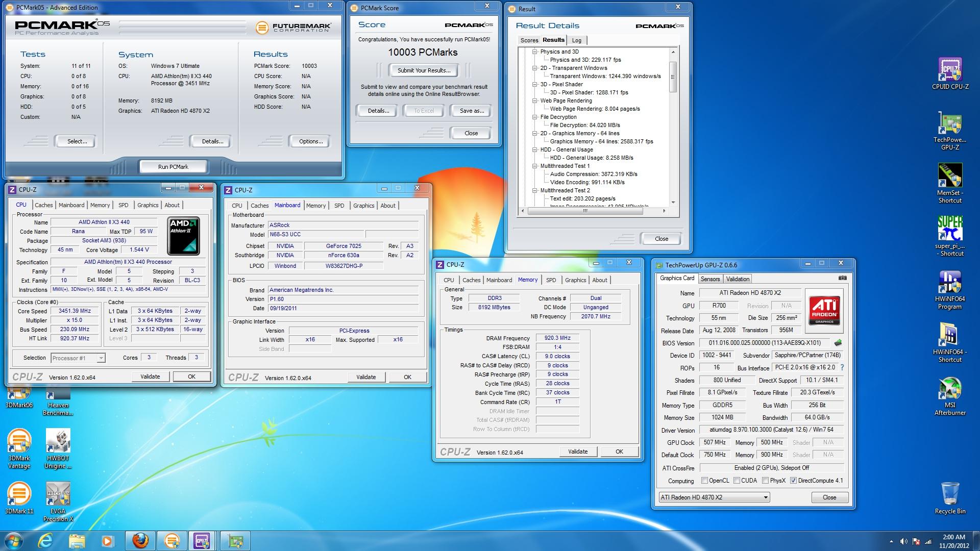The height and width of the screenshot is (551, 980).
Task: Collapse Web Page Rendering node
Action: click(535, 101)
